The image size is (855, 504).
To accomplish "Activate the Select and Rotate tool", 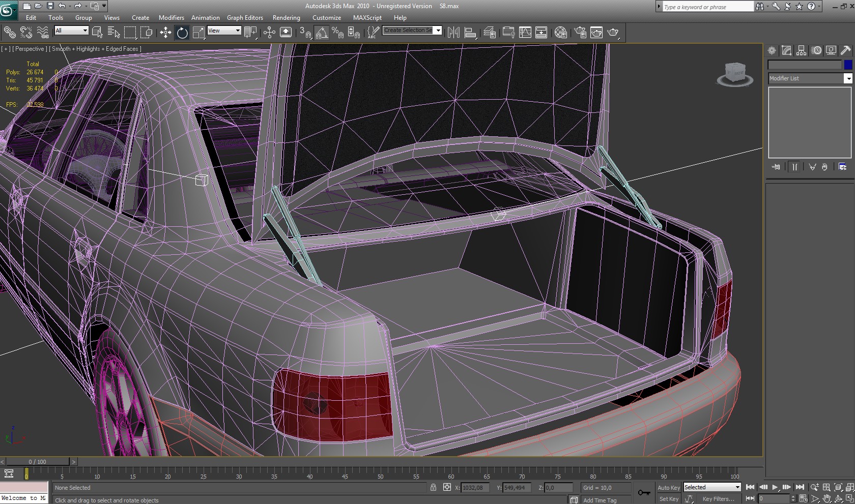I will click(182, 33).
